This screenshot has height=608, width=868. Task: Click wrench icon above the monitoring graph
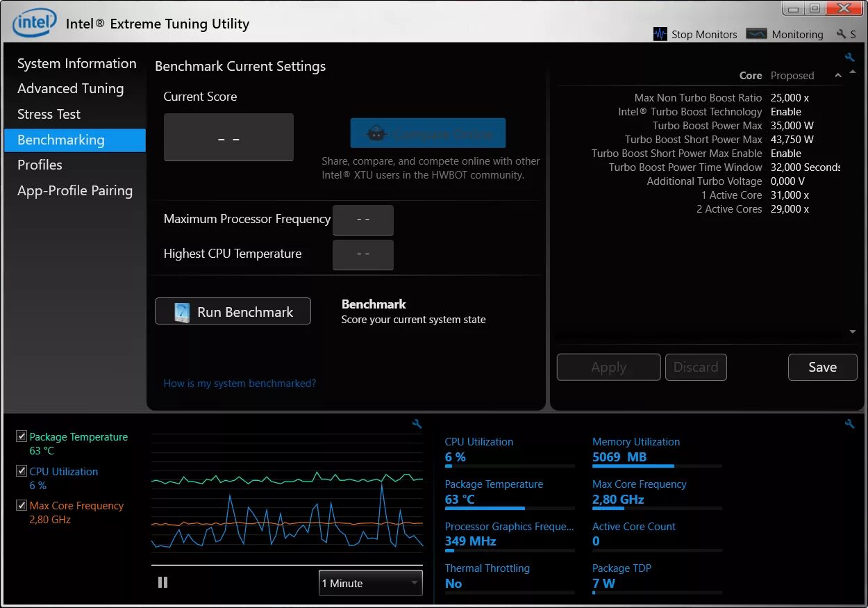(417, 424)
